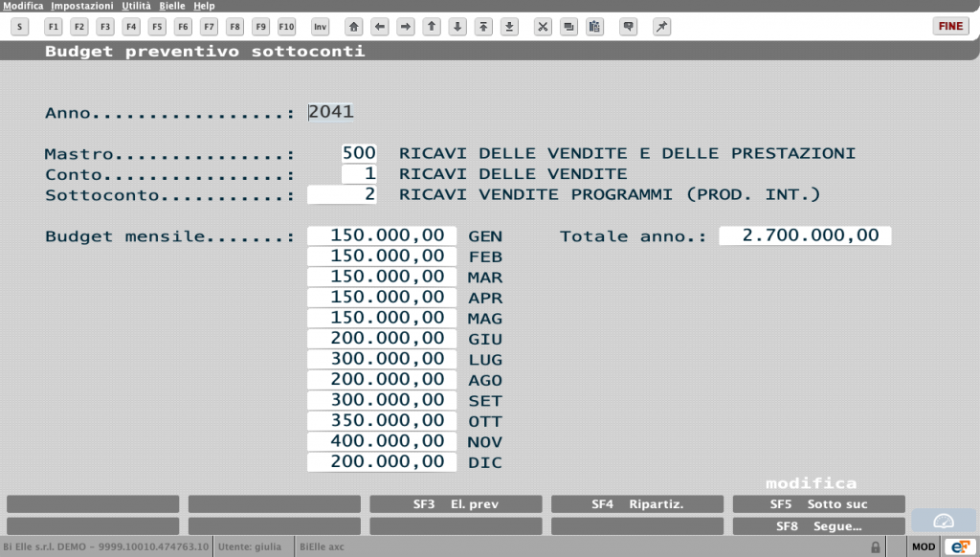Click the NOV monthly budget field
This screenshot has width=980, height=557.
[382, 441]
